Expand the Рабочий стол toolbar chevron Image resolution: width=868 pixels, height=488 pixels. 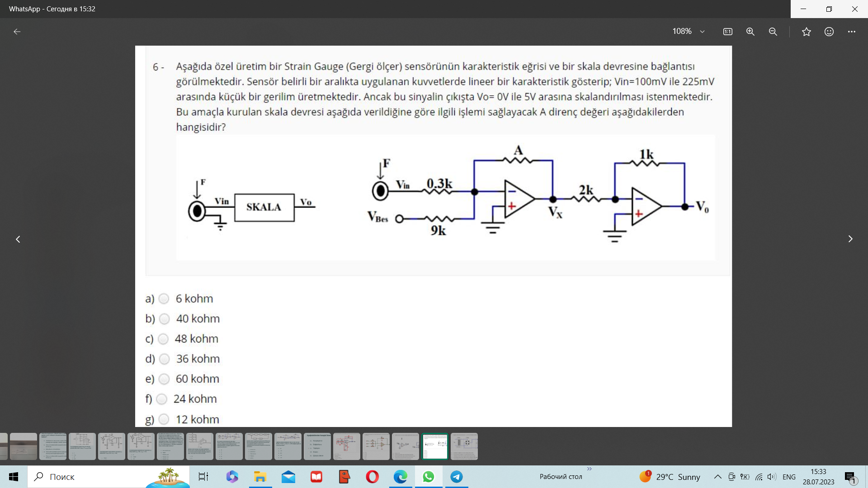(x=590, y=469)
